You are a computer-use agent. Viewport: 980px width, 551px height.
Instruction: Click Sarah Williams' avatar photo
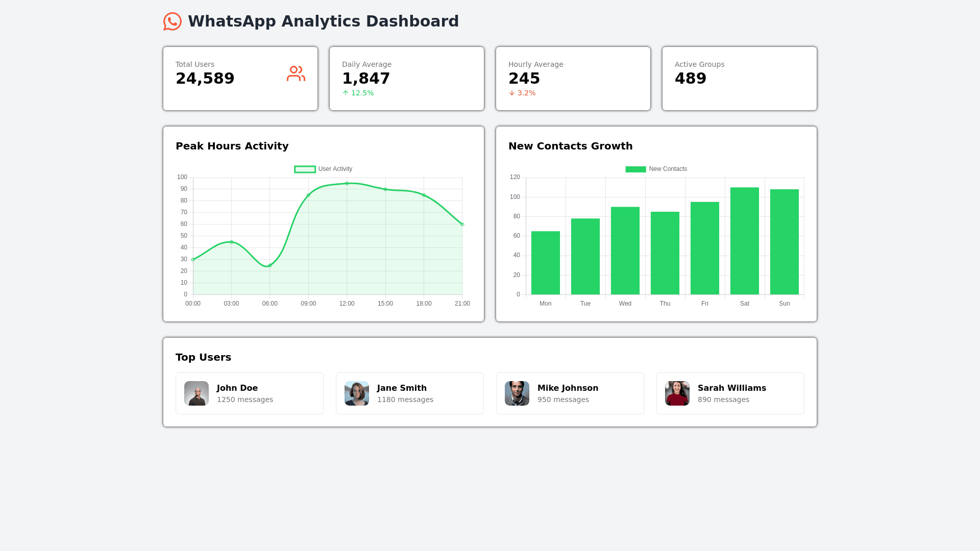point(677,393)
